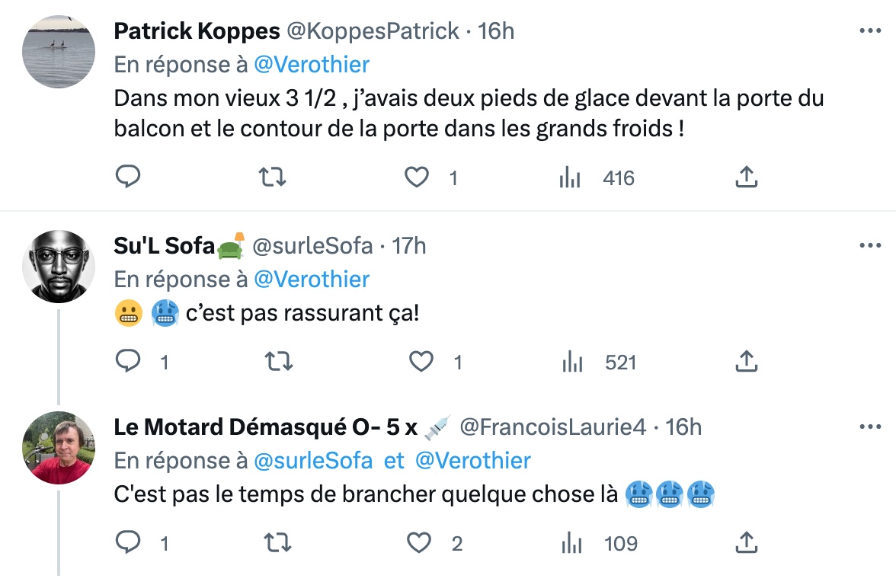Reply to Su'L Sofa's tweet
Screen dimensions: 896x588
(x=128, y=361)
